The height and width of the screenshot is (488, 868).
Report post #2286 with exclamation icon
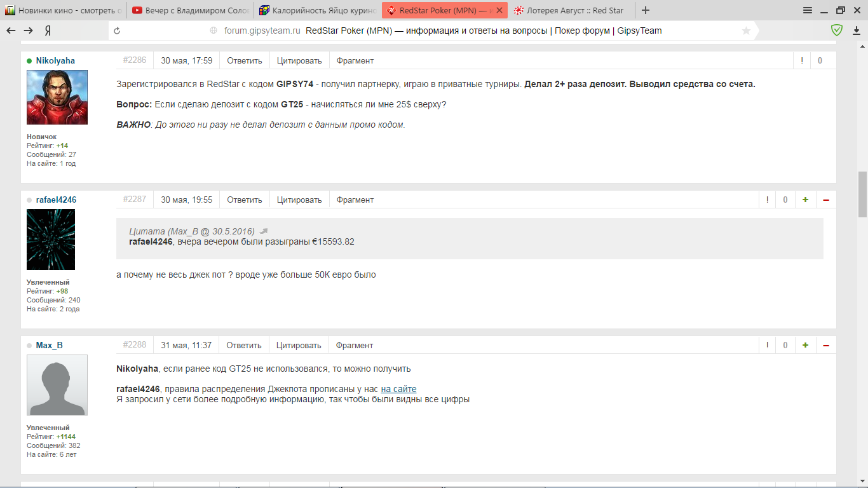tap(802, 60)
